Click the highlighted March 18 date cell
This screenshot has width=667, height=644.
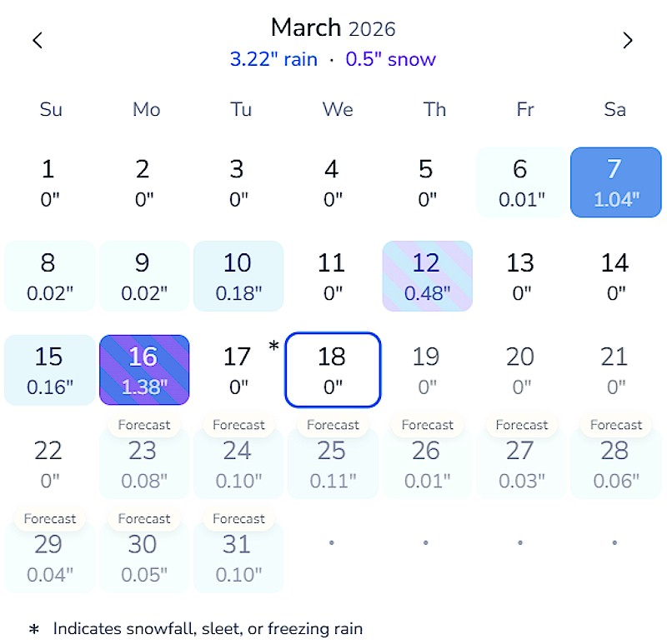(x=333, y=370)
